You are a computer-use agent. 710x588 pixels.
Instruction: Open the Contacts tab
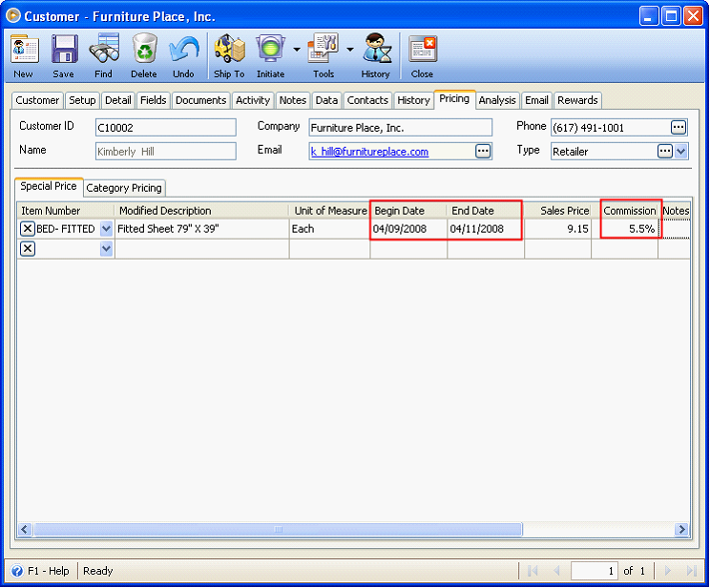[x=367, y=100]
